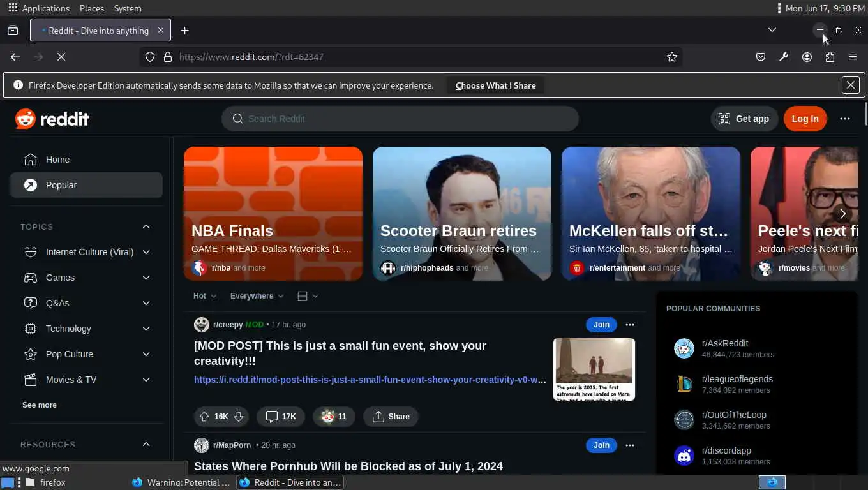Downvote the r/creepy mod post
This screenshot has width=868, height=490.
(x=239, y=417)
